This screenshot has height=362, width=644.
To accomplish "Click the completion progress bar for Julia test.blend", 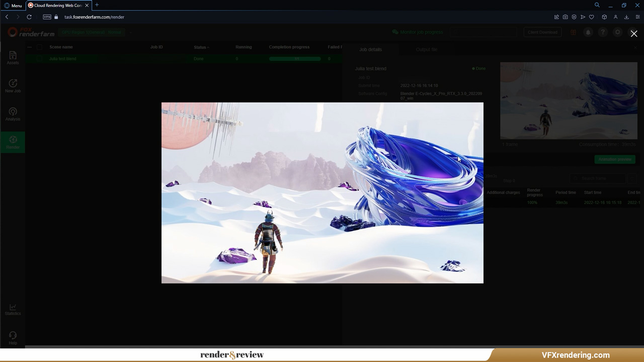I will point(295,58).
